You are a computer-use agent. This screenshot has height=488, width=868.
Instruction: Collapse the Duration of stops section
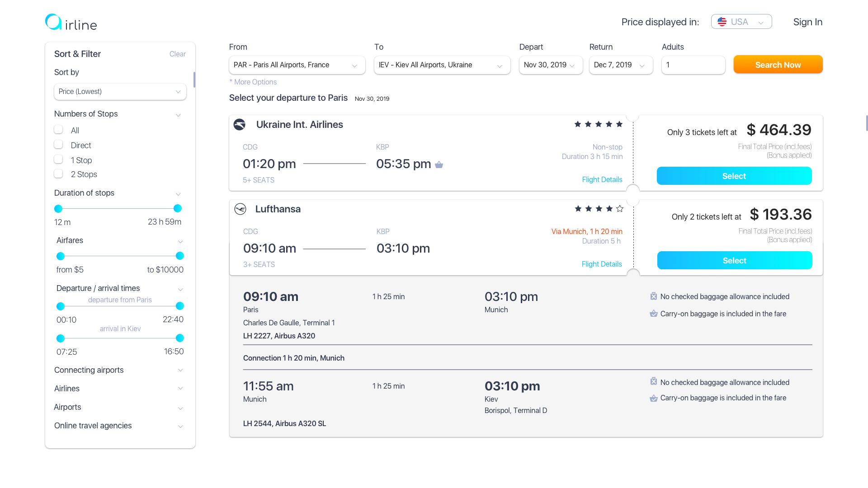[x=178, y=194]
